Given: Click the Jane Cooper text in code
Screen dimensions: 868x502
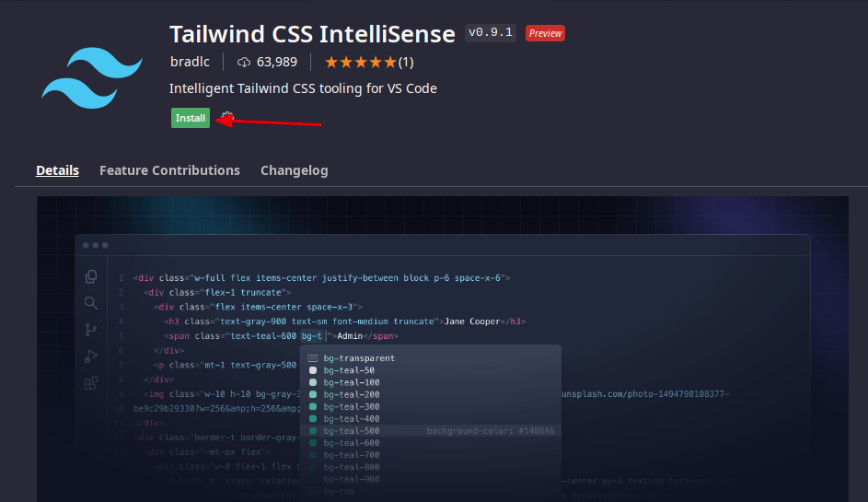Looking at the screenshot, I should [x=472, y=321].
